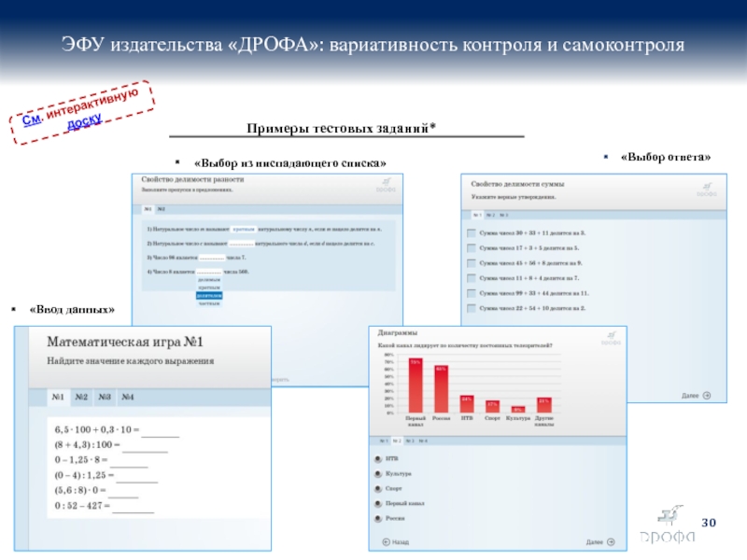Open the dropdown in sentence 1 showing 'кратным'

point(244,229)
